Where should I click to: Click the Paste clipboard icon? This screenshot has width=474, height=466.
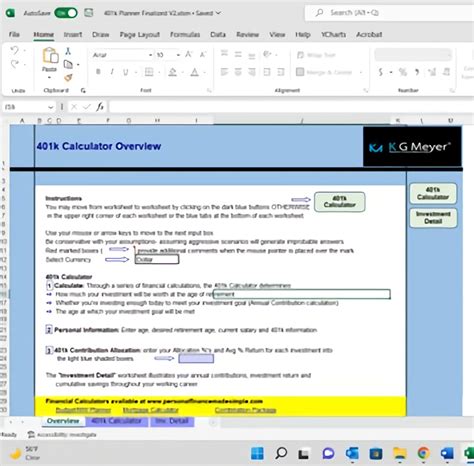click(x=50, y=56)
